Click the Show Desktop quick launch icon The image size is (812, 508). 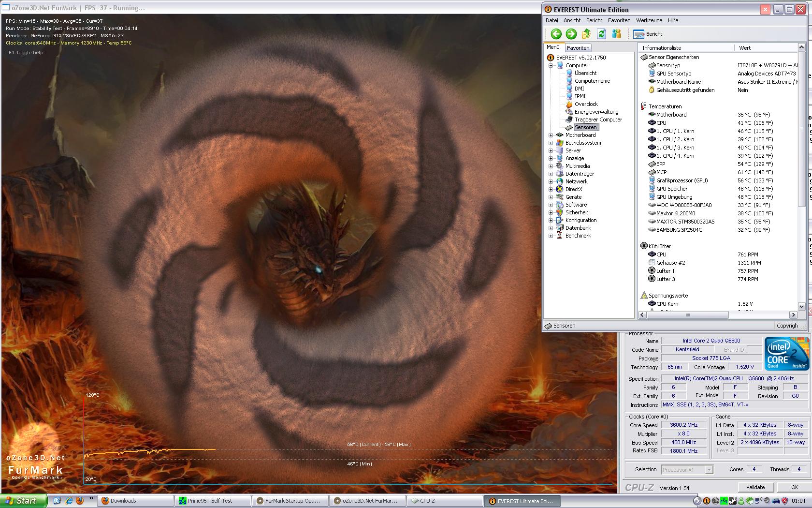click(57, 501)
